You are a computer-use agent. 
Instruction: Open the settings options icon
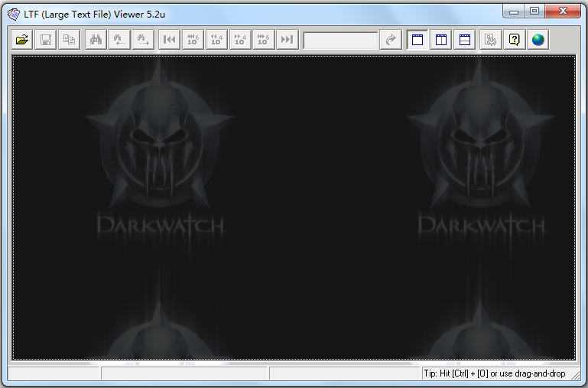pyautogui.click(x=491, y=39)
